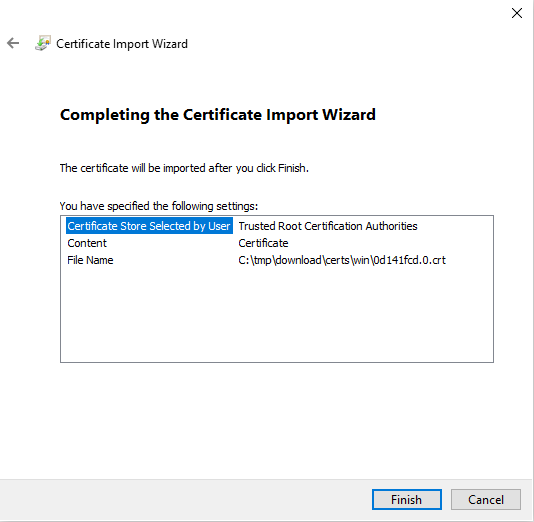The image size is (534, 522).
Task: Click the Certificate Import Wizard certificate icon
Action: coord(43,43)
